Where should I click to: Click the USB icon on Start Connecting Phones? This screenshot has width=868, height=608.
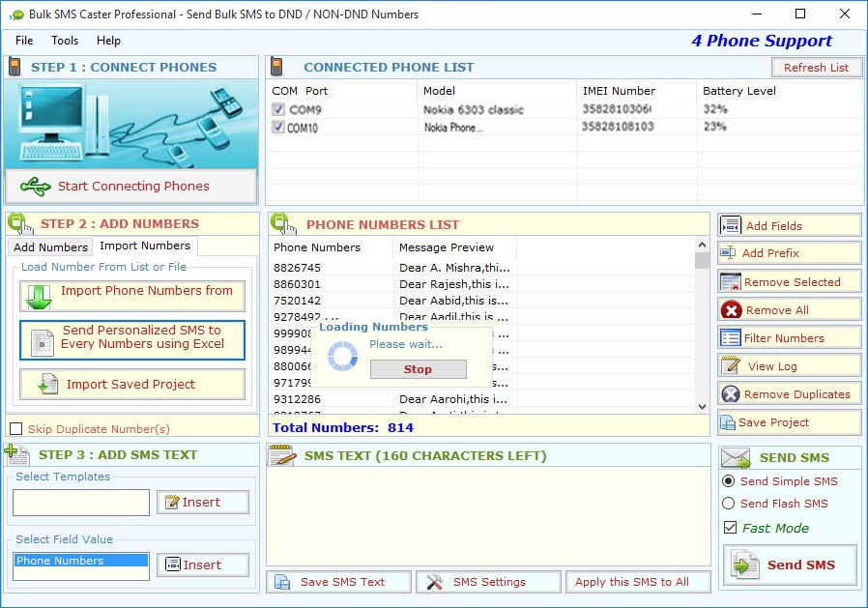pos(36,187)
